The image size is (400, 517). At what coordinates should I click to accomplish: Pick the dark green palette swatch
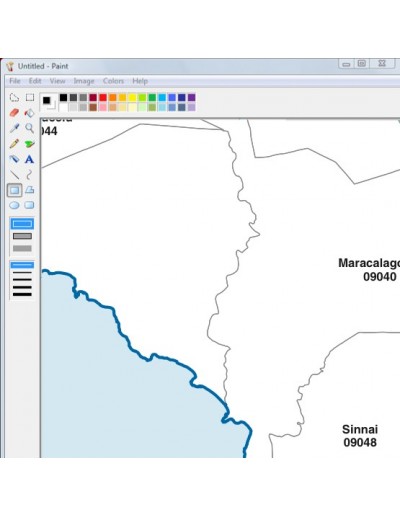coord(152,97)
